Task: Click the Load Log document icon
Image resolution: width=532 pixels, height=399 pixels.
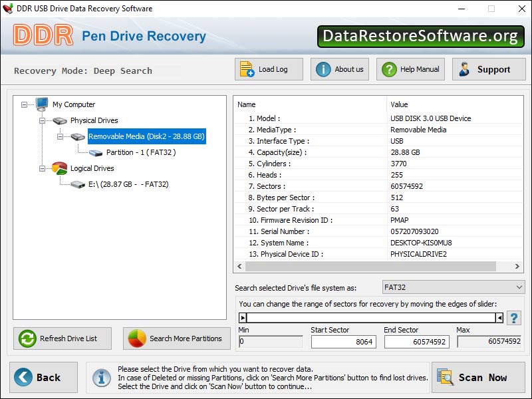Action: point(247,69)
